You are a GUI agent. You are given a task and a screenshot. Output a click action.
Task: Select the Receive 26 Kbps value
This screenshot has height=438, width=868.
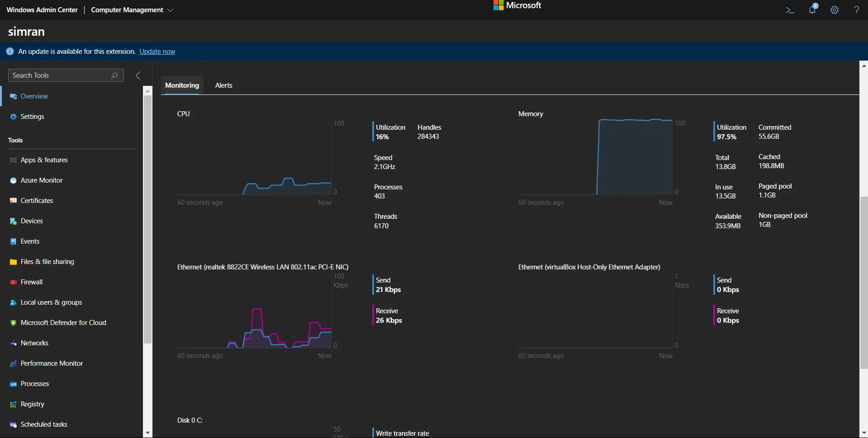tap(389, 320)
